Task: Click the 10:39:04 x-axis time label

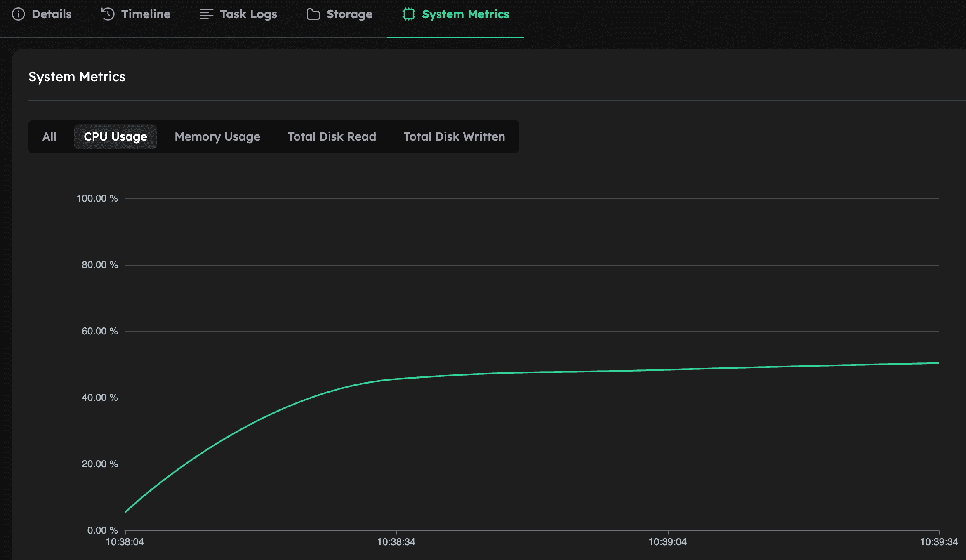Action: 667,542
